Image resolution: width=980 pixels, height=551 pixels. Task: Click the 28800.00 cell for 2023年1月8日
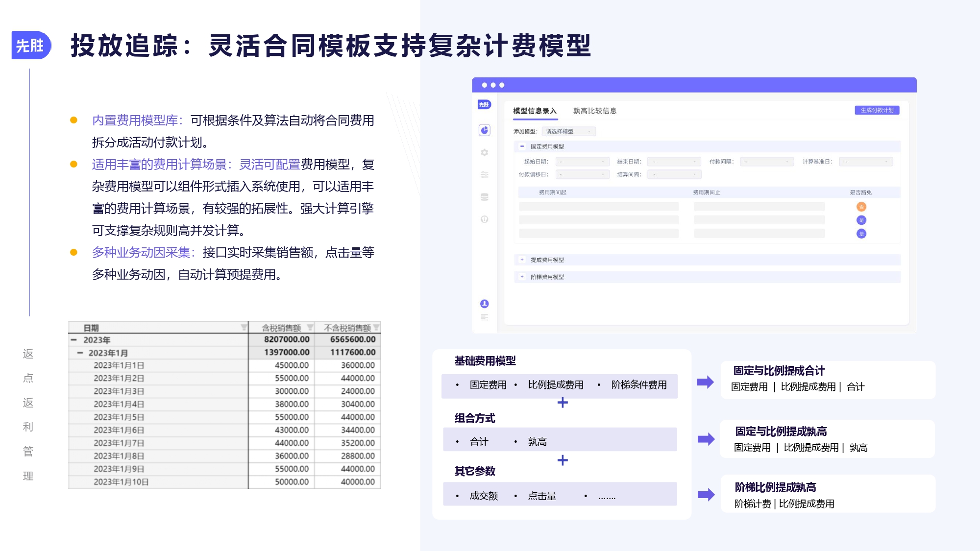click(x=347, y=456)
